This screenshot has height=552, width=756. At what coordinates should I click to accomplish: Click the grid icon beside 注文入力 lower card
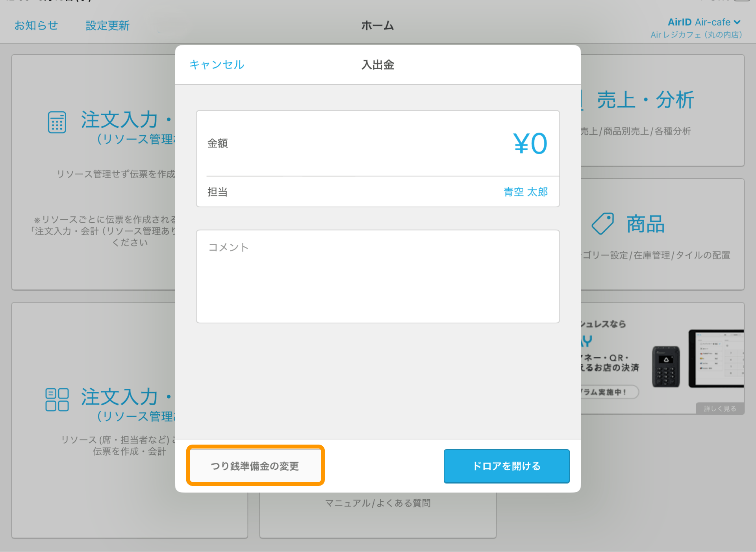point(57,400)
